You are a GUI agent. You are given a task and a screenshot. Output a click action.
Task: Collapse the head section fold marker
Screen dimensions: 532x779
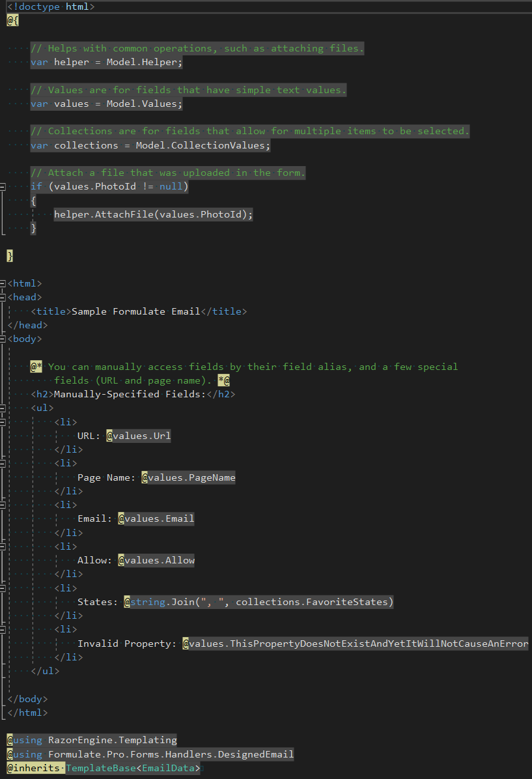point(3,296)
